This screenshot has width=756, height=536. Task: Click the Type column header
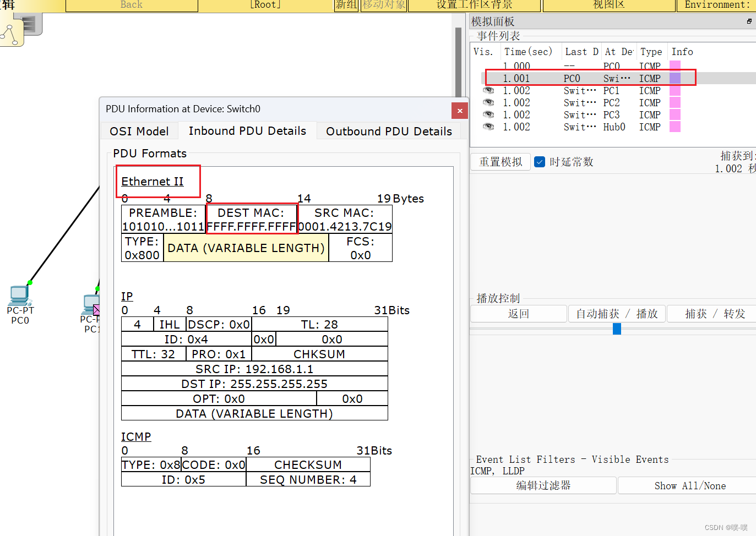point(652,51)
